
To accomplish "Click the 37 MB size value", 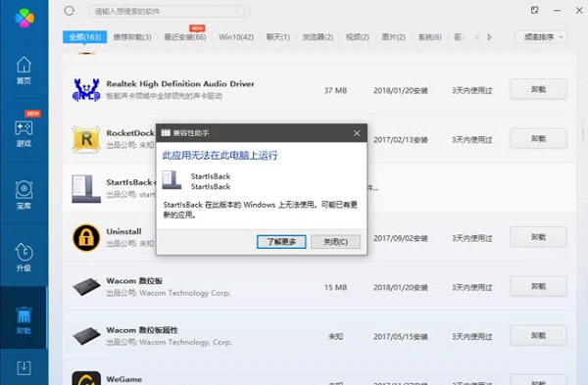I will 335,90.
